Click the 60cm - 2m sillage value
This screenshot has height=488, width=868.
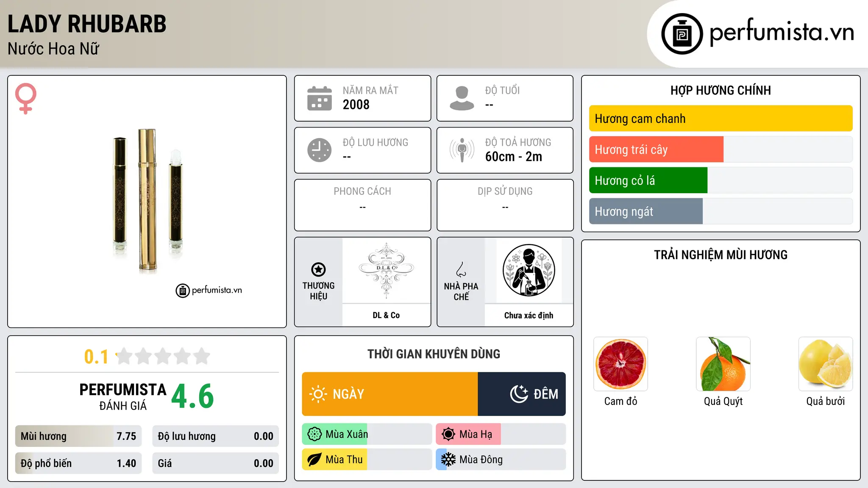(x=514, y=157)
